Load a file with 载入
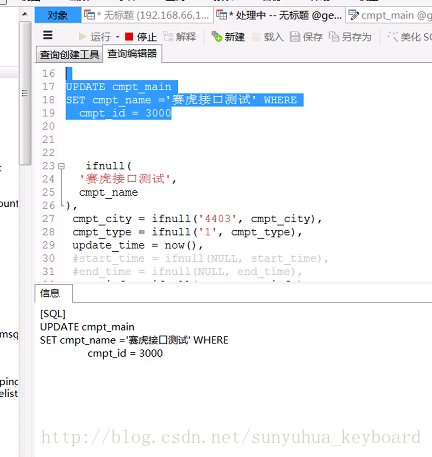 point(268,37)
